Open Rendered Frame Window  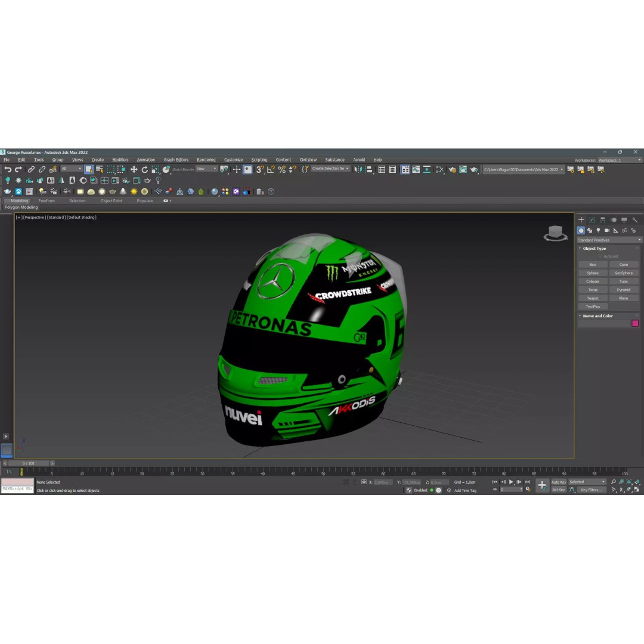(x=463, y=169)
